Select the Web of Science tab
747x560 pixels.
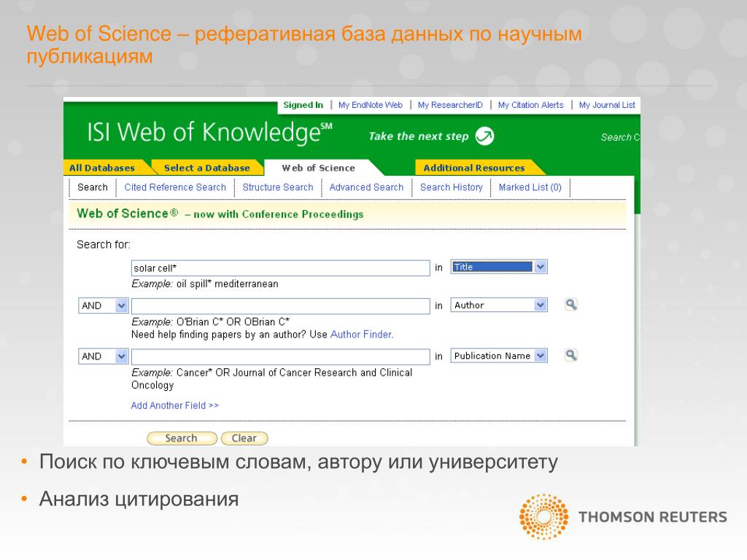[x=318, y=168]
